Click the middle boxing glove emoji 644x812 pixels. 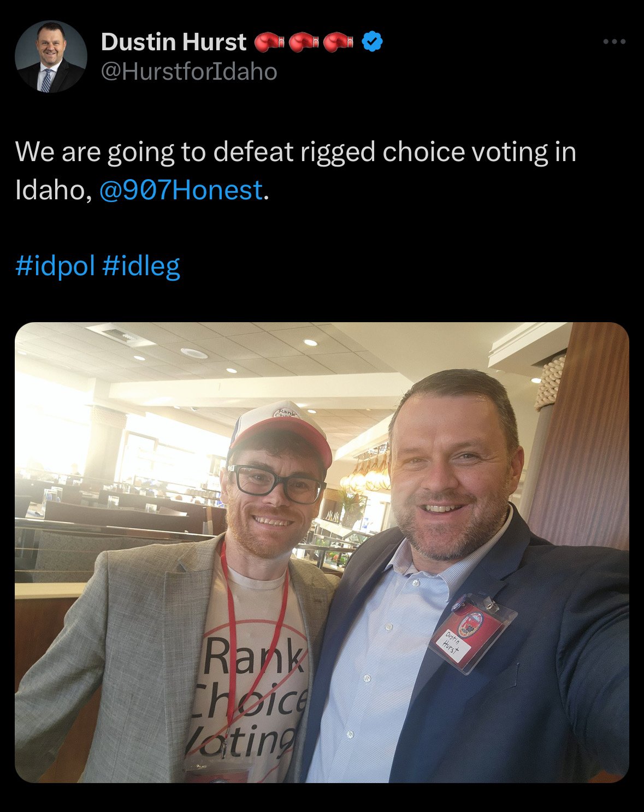coord(304,42)
